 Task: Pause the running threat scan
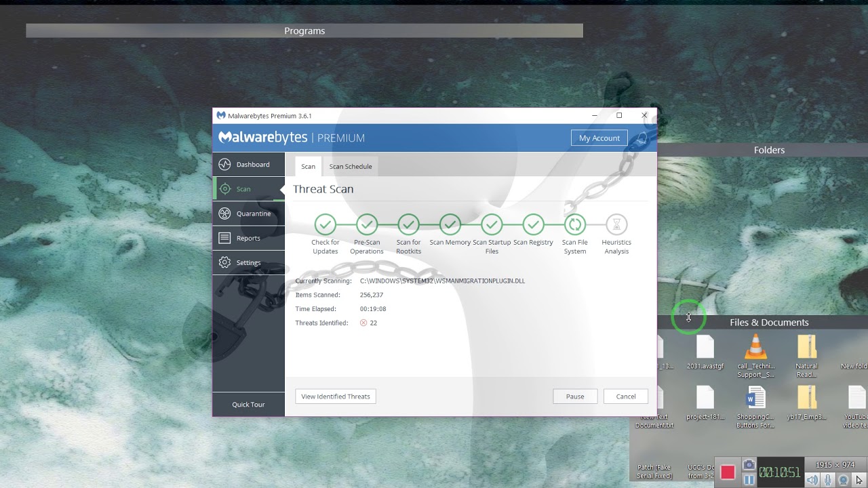pyautogui.click(x=575, y=396)
